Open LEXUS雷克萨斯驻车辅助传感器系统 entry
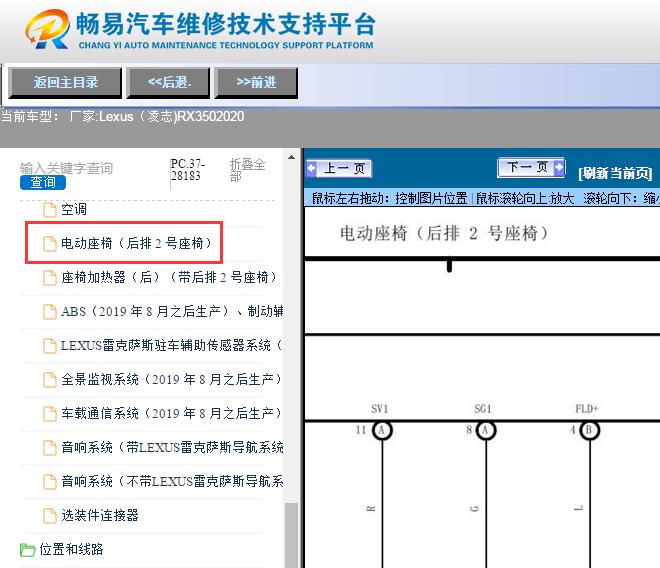The width and height of the screenshot is (660, 568). tap(172, 346)
